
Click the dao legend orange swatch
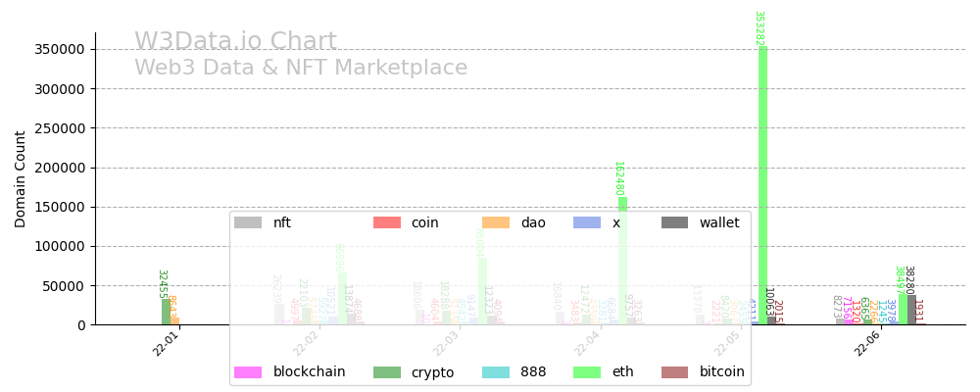click(x=497, y=222)
